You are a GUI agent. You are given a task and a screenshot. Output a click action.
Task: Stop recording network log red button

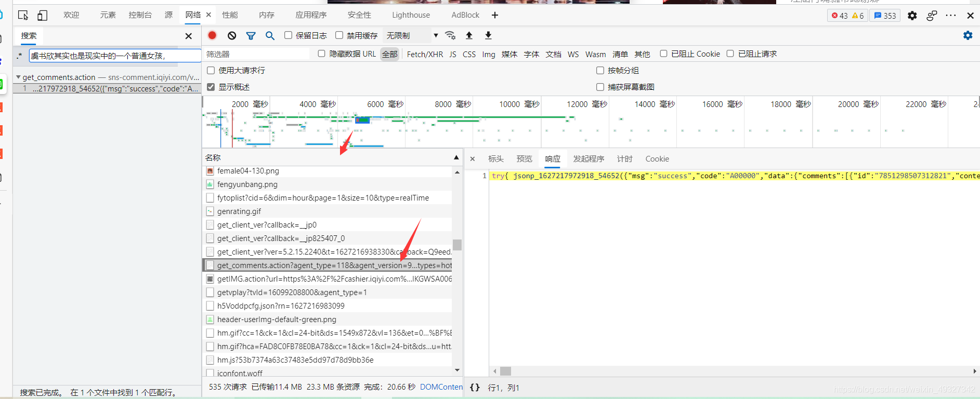click(212, 35)
